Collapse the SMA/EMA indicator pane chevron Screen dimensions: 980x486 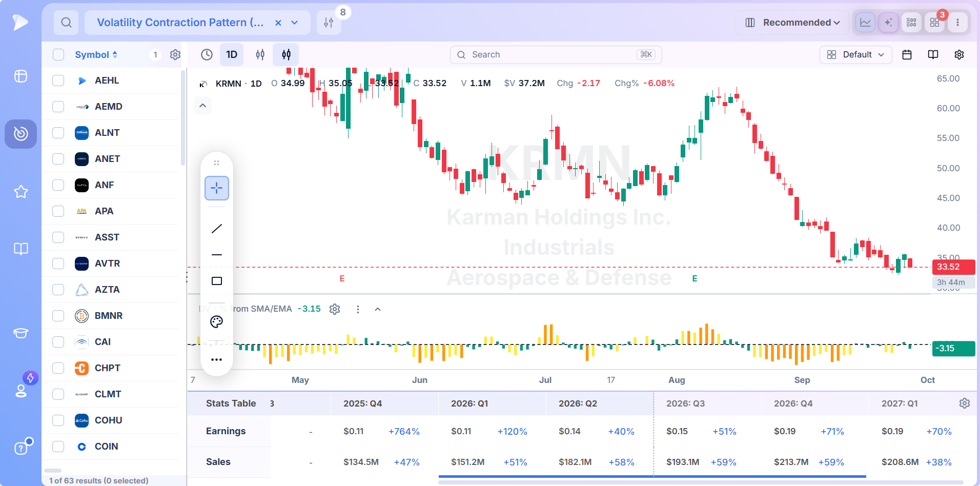point(378,309)
